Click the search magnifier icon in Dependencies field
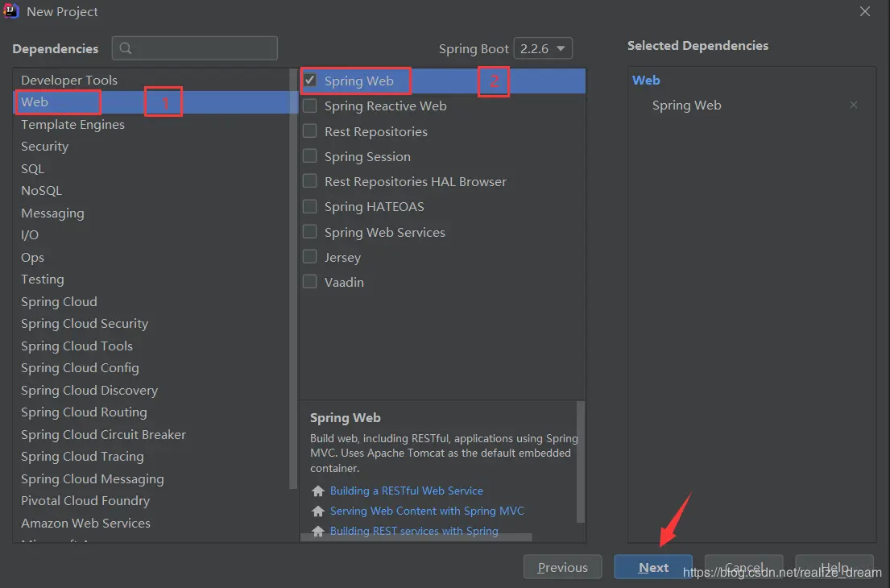The image size is (890, 588). pyautogui.click(x=126, y=49)
